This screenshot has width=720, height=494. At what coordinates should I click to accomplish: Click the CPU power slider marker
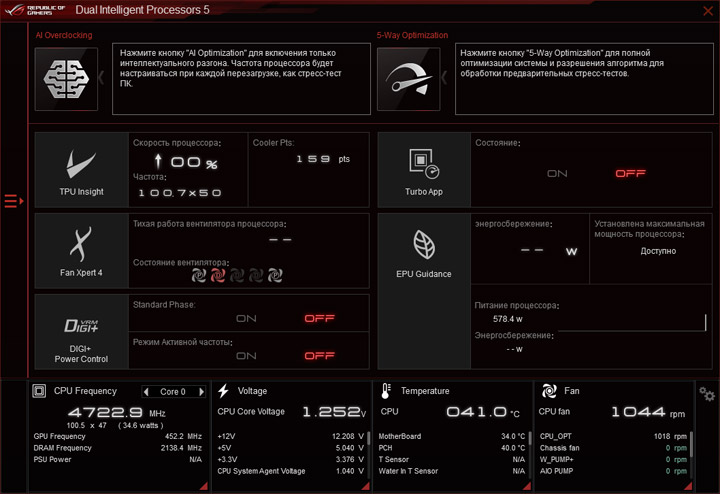(x=705, y=322)
